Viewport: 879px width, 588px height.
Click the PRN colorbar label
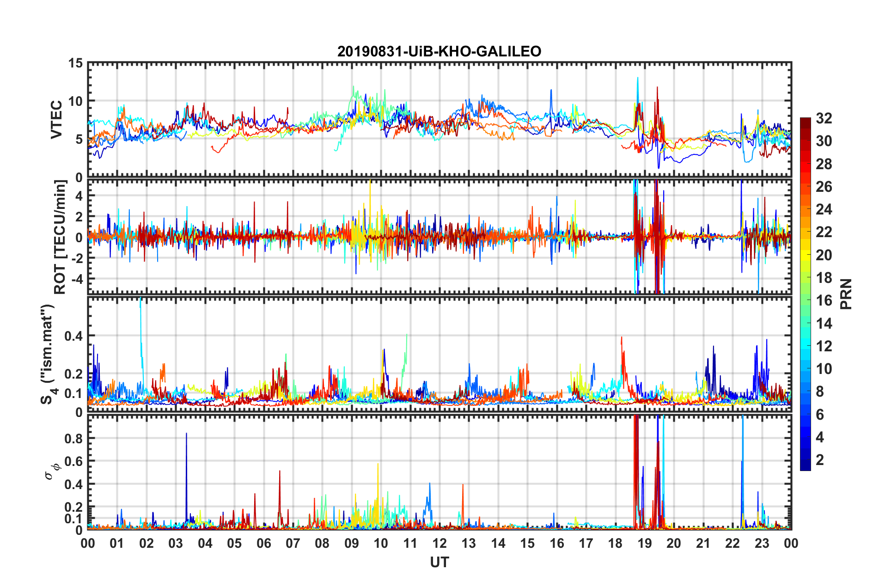click(x=846, y=294)
